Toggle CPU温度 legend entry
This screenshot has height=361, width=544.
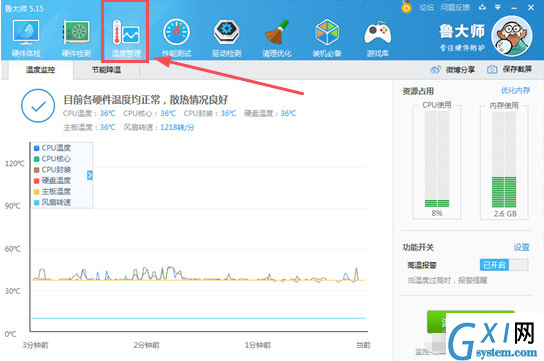click(x=52, y=148)
